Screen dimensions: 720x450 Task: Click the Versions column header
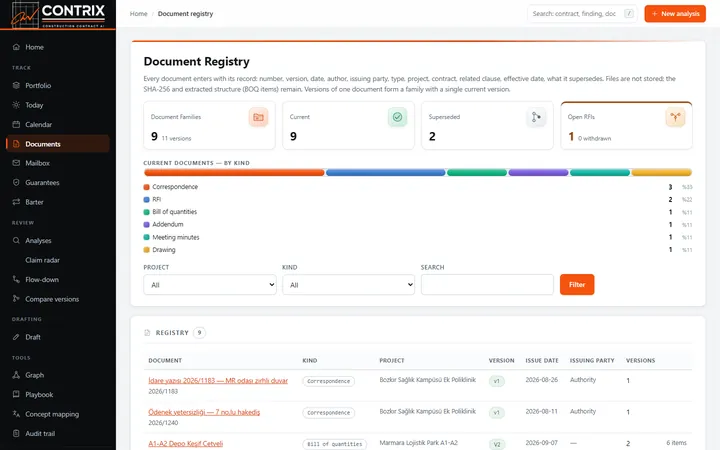click(640, 360)
